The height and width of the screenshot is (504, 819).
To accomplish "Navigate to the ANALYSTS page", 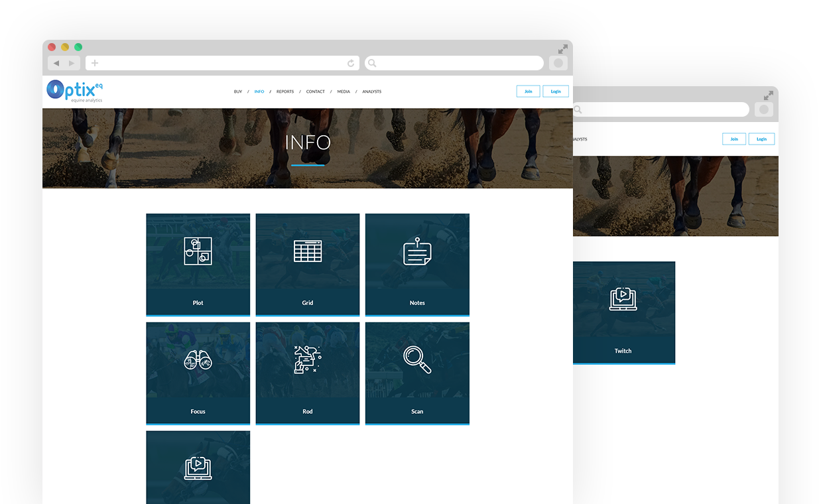I will click(x=372, y=92).
